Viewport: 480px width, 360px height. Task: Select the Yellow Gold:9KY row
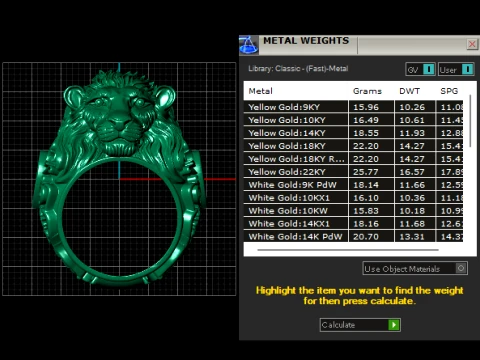click(353, 107)
